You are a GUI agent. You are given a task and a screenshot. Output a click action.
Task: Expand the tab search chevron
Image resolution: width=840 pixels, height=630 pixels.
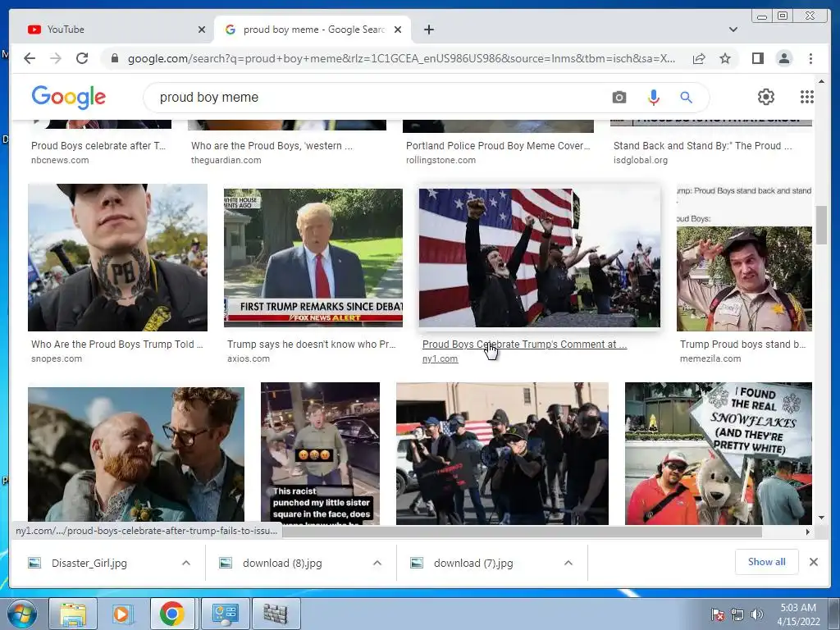pyautogui.click(x=733, y=30)
